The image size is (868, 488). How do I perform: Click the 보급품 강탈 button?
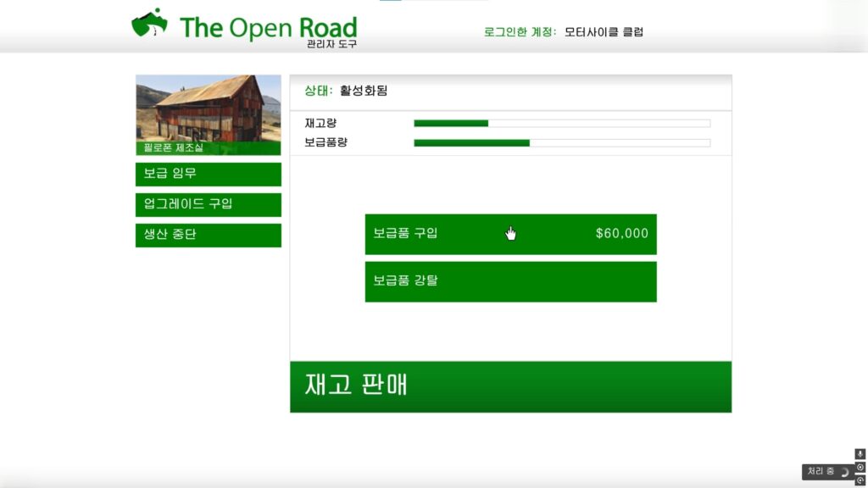510,281
